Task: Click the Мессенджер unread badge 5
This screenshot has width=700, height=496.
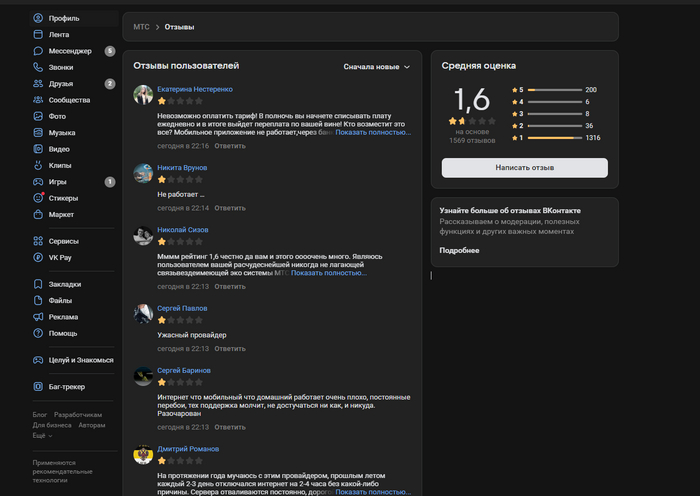Action: [x=110, y=51]
